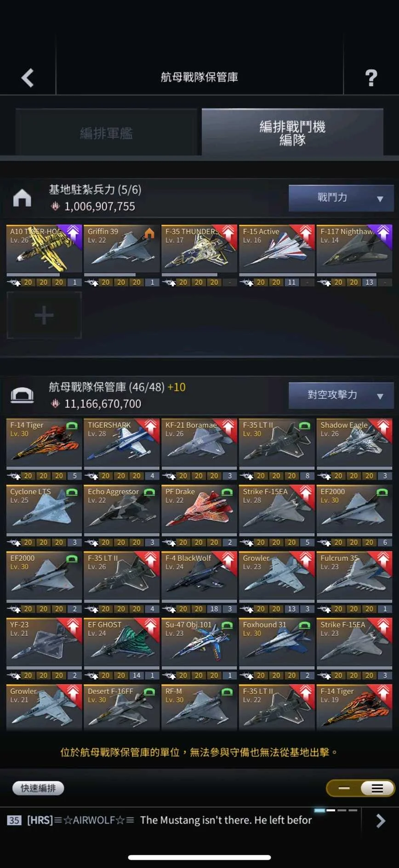Add a unit to empty plus slot
The image size is (399, 868).
pyautogui.click(x=44, y=316)
